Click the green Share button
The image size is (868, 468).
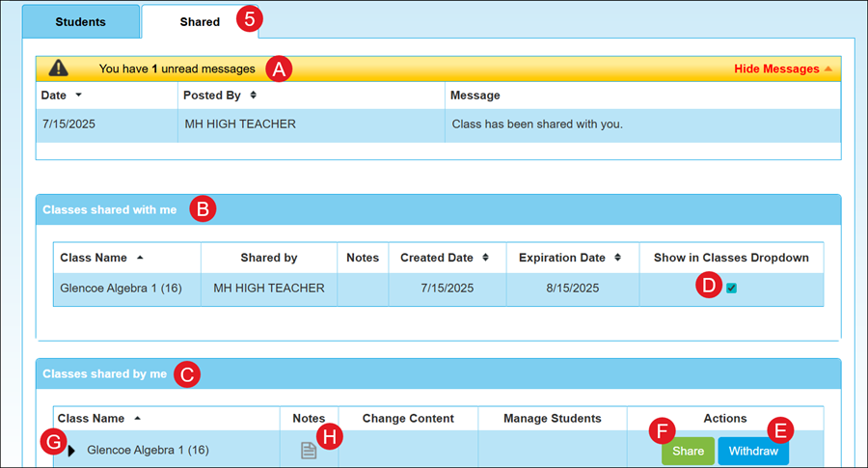[x=688, y=451]
